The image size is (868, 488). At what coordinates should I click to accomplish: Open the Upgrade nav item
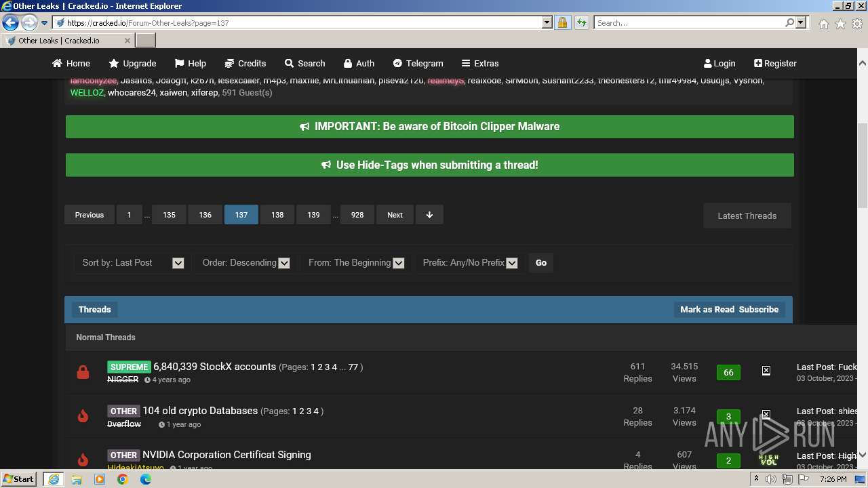tap(132, 63)
